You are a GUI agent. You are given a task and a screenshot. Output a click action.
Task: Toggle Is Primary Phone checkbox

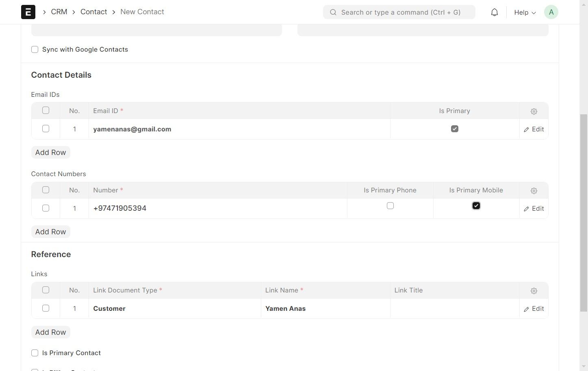(390, 206)
